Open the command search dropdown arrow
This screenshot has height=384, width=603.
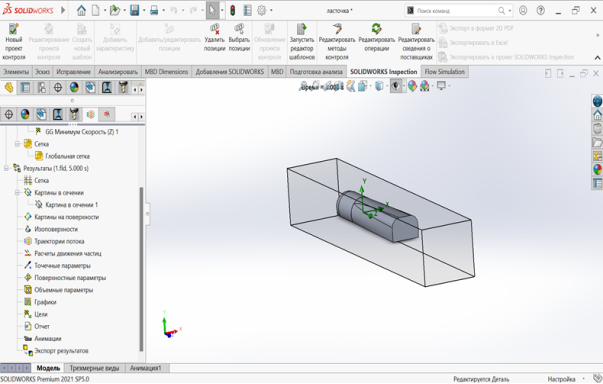(x=510, y=11)
